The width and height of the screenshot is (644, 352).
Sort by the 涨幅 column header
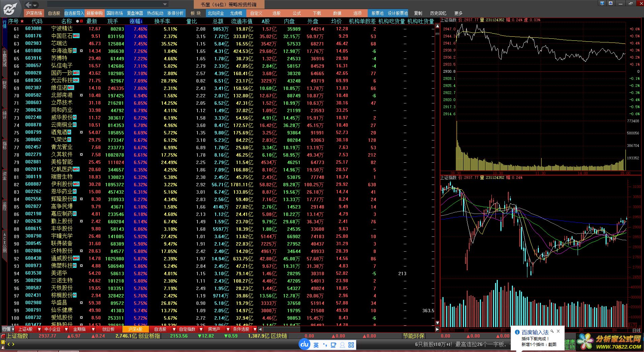(x=136, y=21)
